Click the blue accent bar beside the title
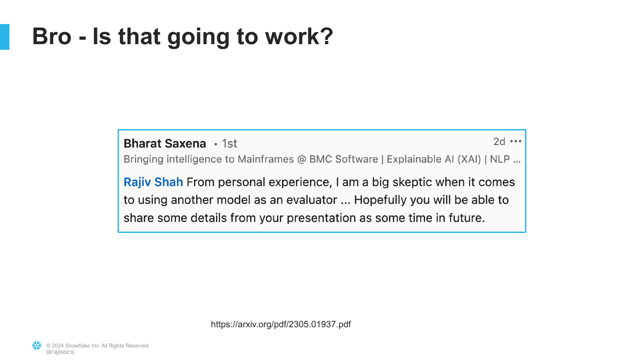This screenshot has width=644, height=362. (x=4, y=36)
